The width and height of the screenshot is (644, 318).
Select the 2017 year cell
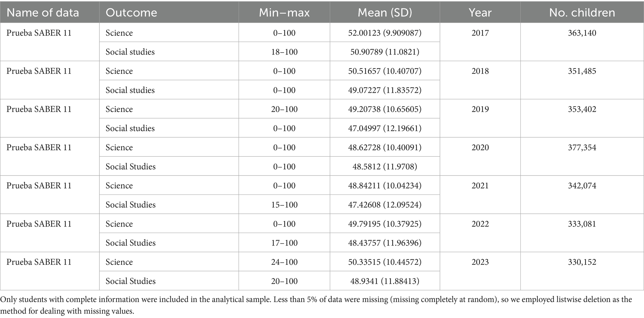pos(480,33)
